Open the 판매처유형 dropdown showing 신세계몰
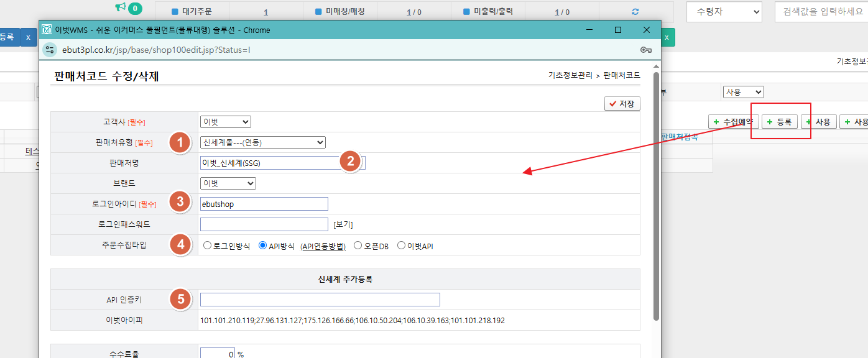 point(263,142)
